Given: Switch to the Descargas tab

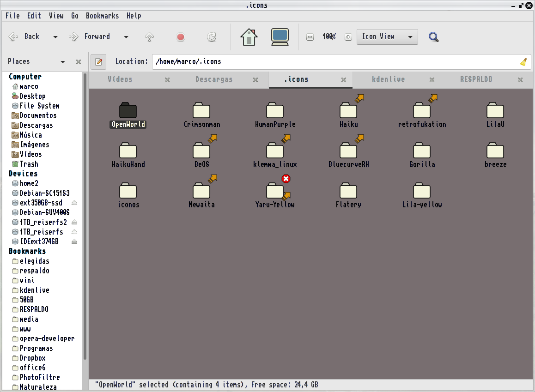Looking at the screenshot, I should (x=214, y=80).
